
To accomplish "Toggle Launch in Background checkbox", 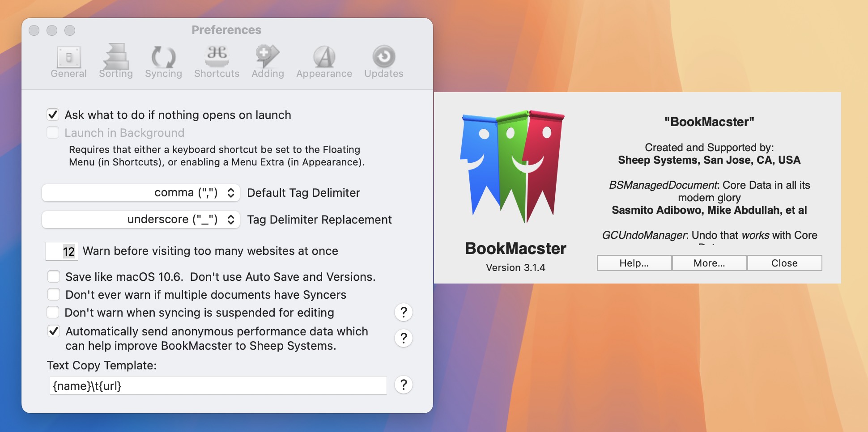I will click(x=53, y=133).
